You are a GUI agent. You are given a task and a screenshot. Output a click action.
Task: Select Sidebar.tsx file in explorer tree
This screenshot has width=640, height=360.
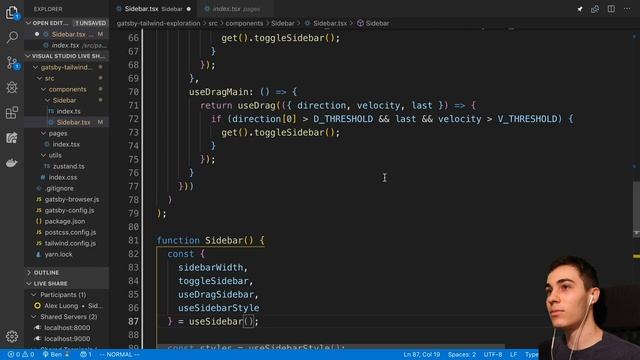(x=66, y=122)
